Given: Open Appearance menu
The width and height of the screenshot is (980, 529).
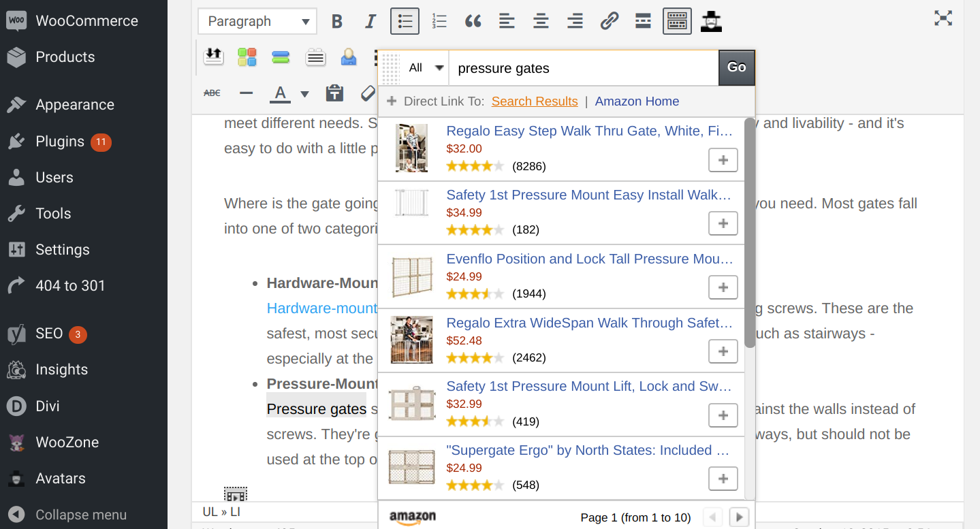Looking at the screenshot, I should point(84,105).
